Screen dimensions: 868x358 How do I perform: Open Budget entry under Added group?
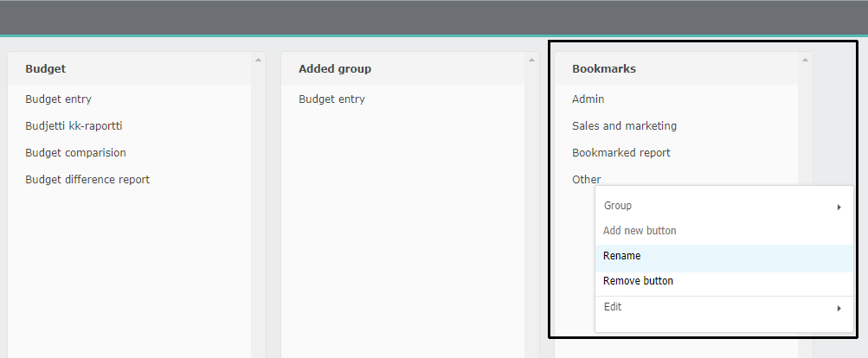pos(331,99)
